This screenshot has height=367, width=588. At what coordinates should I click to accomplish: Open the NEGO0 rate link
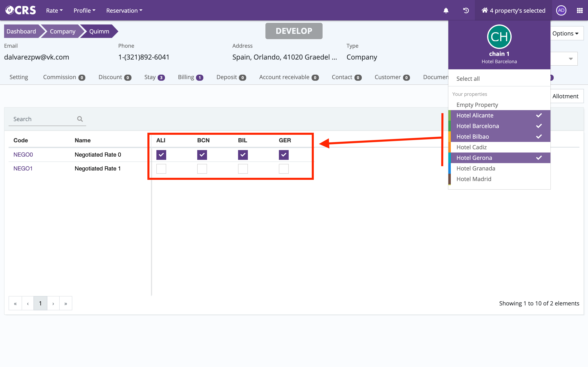pos(23,155)
